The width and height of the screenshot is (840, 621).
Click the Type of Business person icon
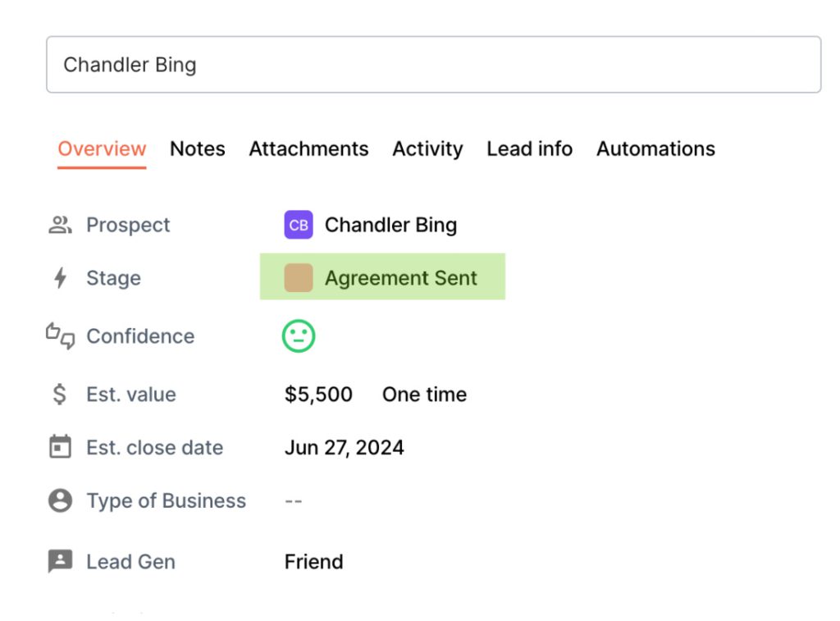(60, 501)
